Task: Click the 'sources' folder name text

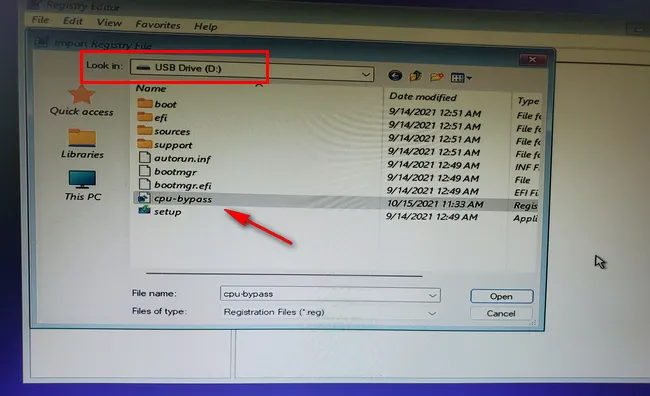Action: [172, 131]
